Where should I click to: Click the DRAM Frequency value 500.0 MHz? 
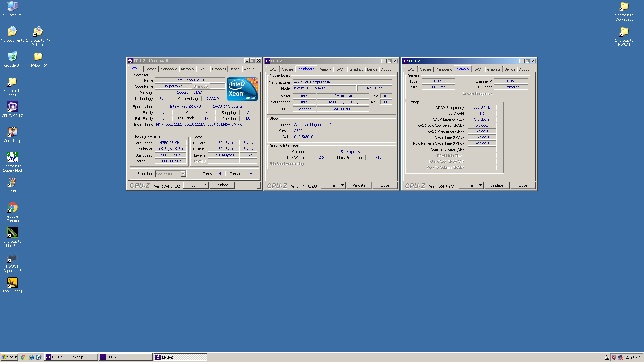click(482, 107)
